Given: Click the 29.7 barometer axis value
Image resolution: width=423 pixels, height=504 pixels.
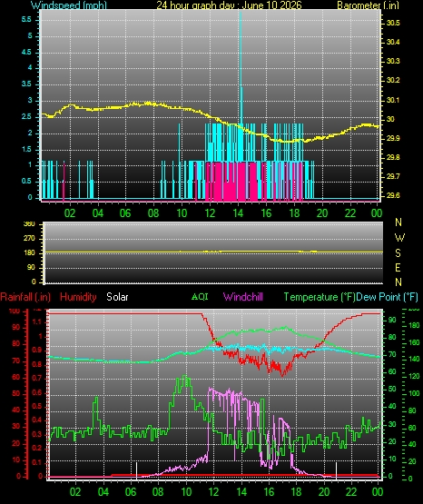Looking at the screenshot, I should click(x=393, y=176).
